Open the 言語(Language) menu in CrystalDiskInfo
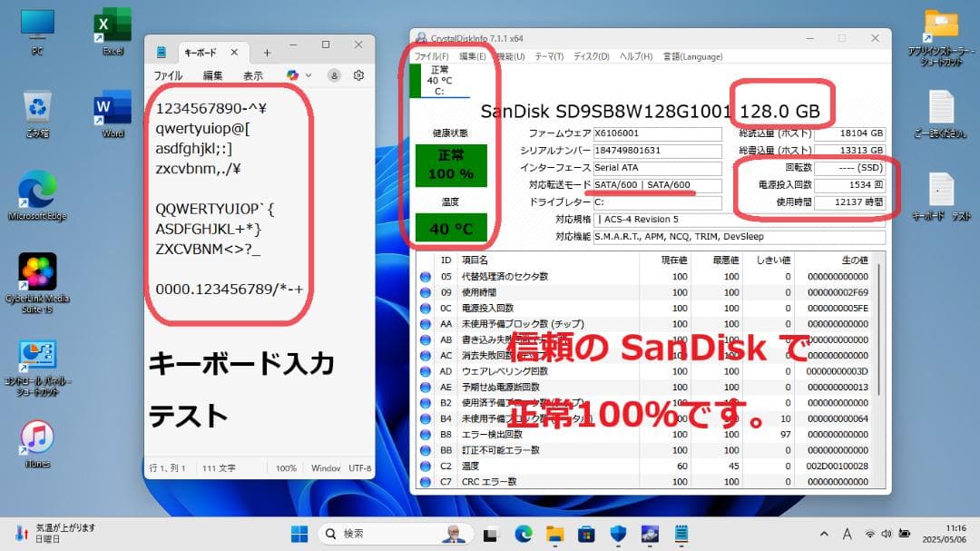Screen dimensions: 980x551 click(692, 56)
